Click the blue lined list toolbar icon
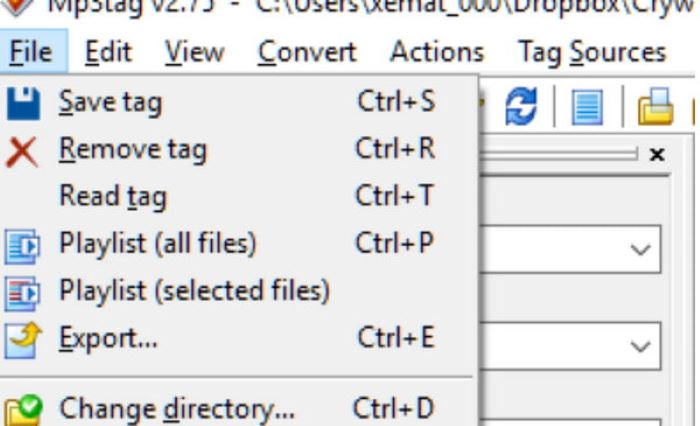This screenshot has height=426, width=700. pos(587,107)
